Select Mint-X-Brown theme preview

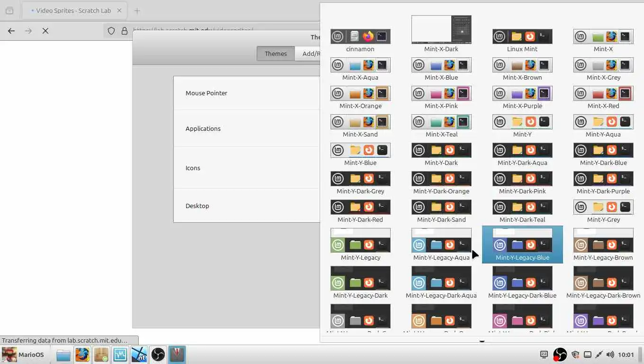point(522,65)
